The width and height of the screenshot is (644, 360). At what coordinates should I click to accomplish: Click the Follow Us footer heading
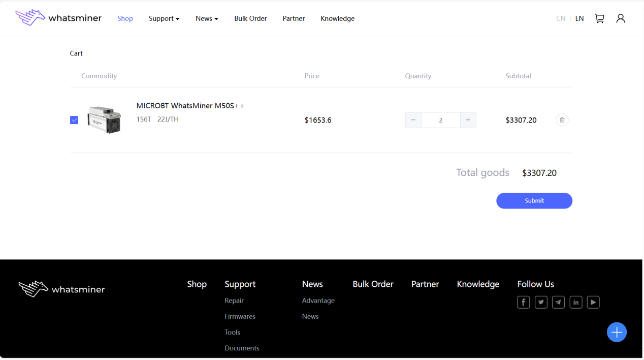point(536,284)
